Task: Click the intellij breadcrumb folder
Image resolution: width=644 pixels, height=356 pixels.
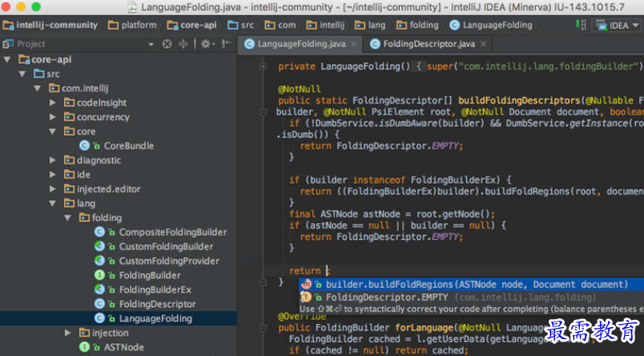Action: (x=326, y=25)
